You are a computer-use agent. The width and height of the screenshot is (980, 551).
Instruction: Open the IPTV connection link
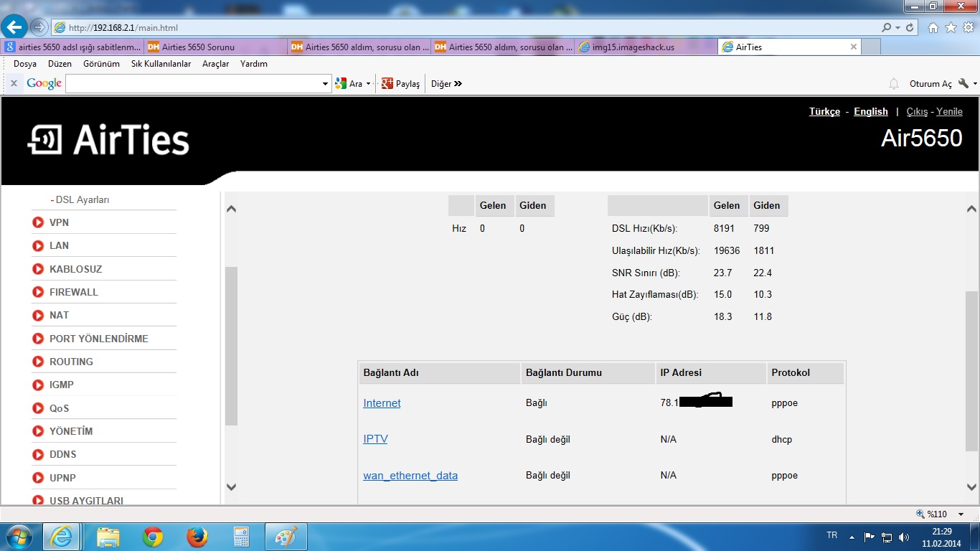click(x=375, y=439)
